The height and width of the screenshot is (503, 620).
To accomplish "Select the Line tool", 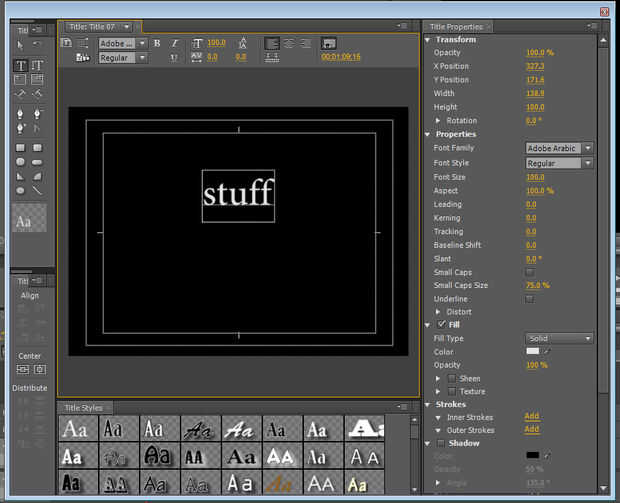I will click(x=37, y=190).
